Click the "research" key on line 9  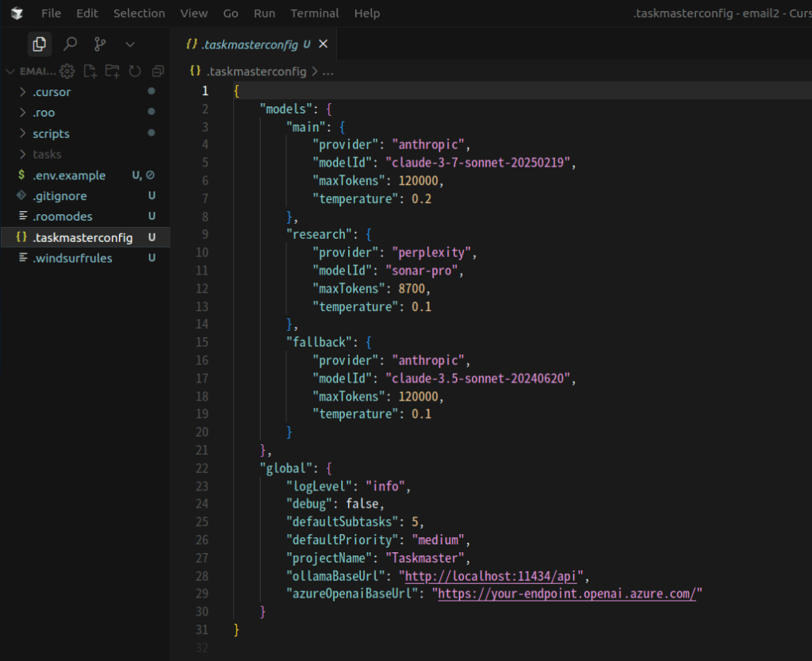coord(319,235)
